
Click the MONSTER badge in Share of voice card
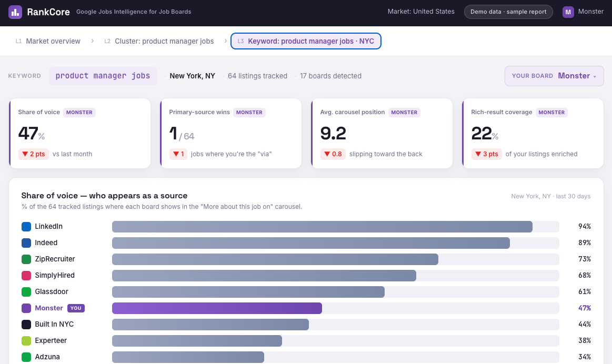click(x=79, y=113)
